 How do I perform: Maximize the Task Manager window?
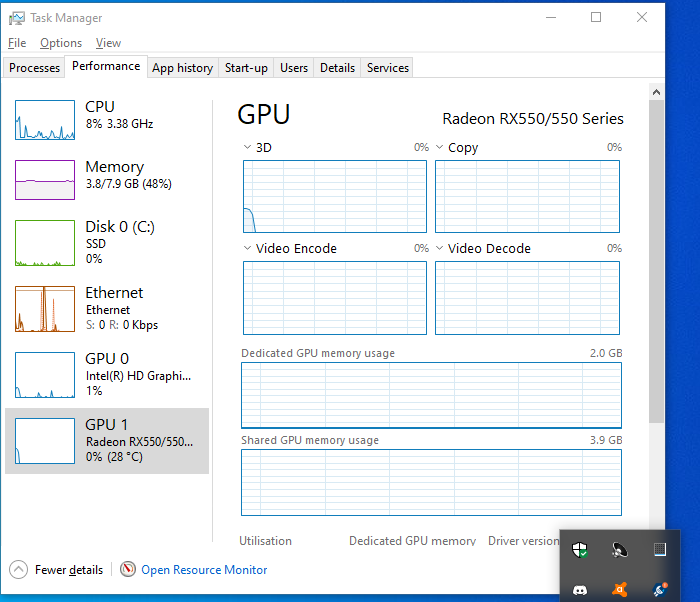(596, 17)
